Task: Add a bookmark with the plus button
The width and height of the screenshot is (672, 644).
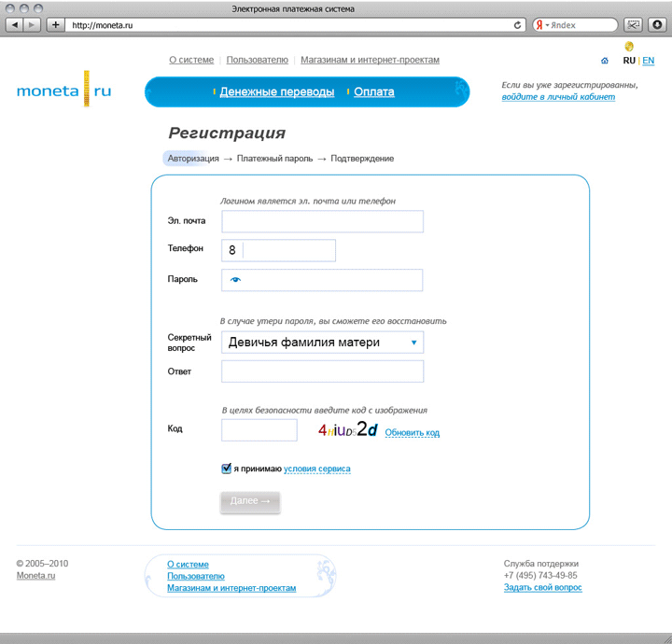Action: [x=55, y=25]
